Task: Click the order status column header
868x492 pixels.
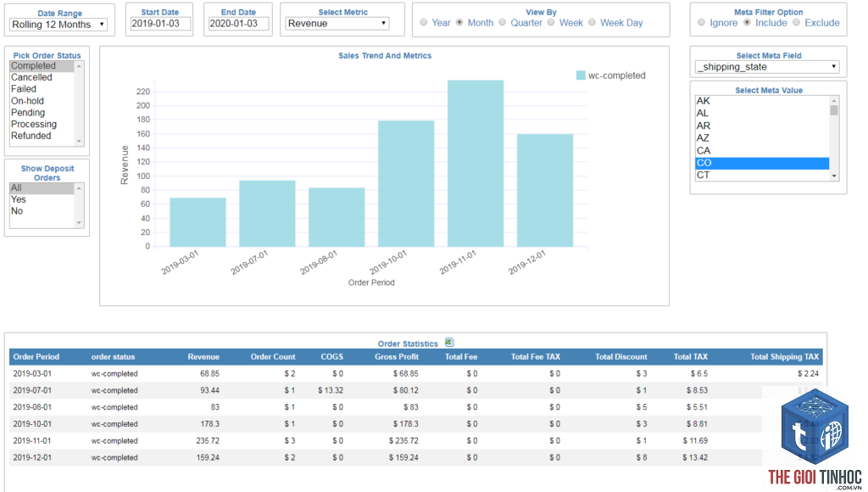Action: 113,357
